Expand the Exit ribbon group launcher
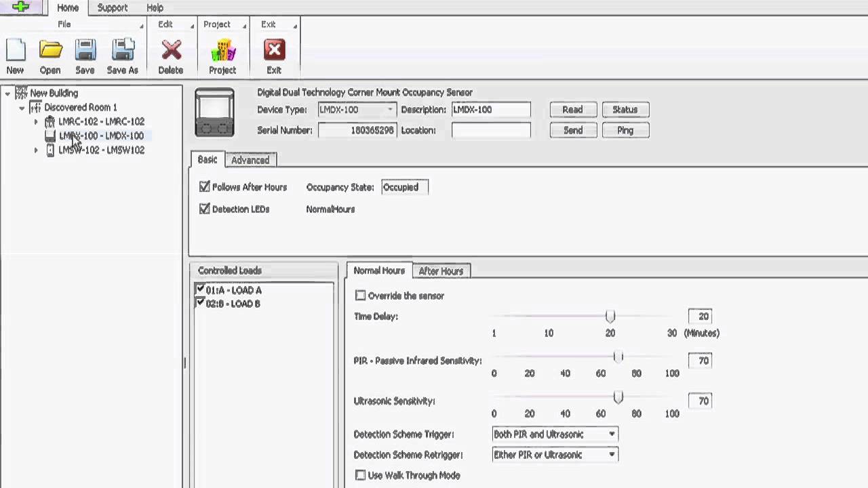This screenshot has width=868, height=488. (295, 26)
